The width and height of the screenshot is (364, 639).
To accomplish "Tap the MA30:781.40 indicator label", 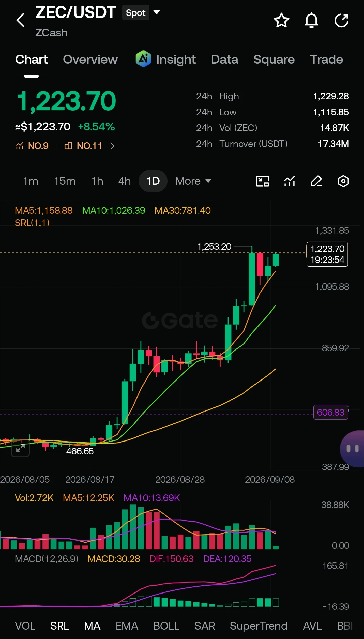I will [x=182, y=210].
